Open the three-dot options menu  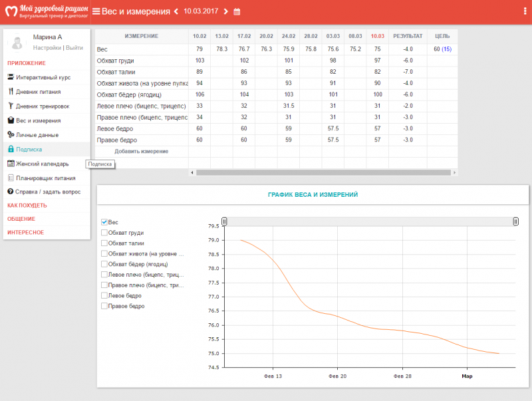[525, 11]
